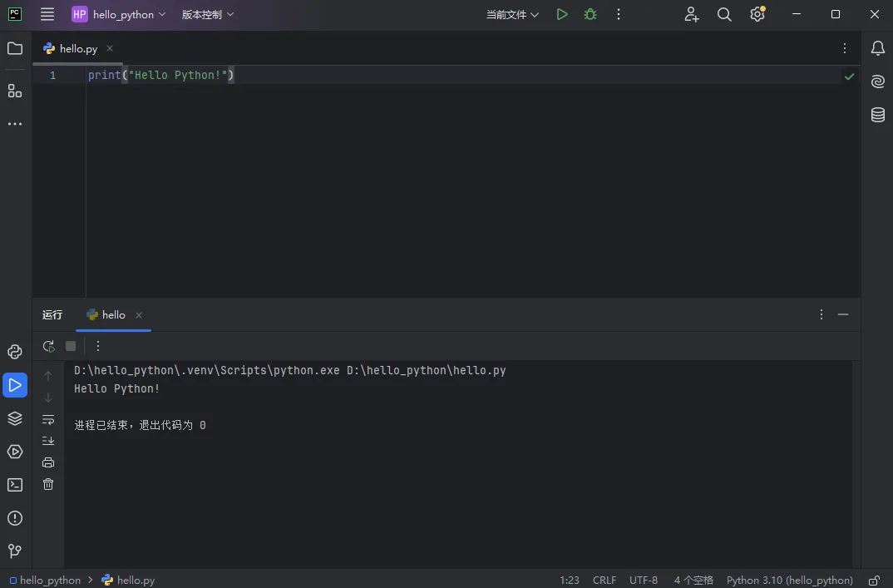The height and width of the screenshot is (588, 893).
Task: Click the up arrow in console toolbar
Action: pyautogui.click(x=48, y=376)
